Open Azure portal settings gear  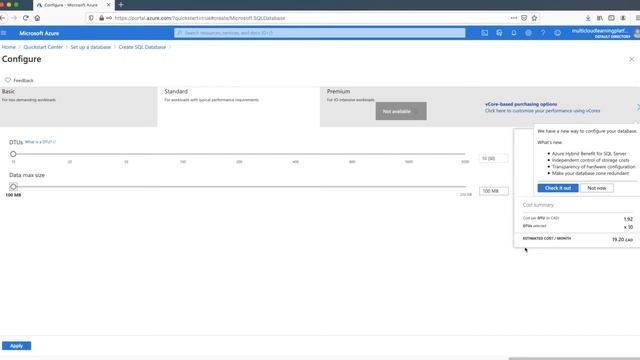[528, 33]
